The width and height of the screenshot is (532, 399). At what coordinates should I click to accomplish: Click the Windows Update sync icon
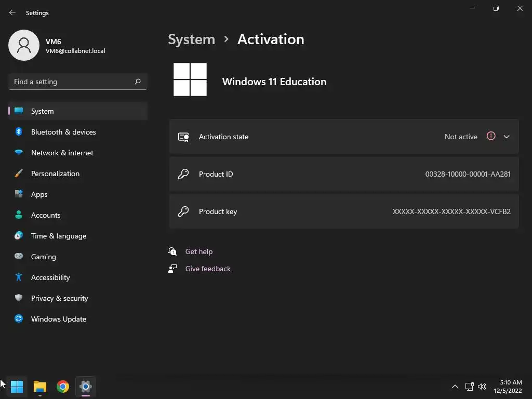coord(19,318)
